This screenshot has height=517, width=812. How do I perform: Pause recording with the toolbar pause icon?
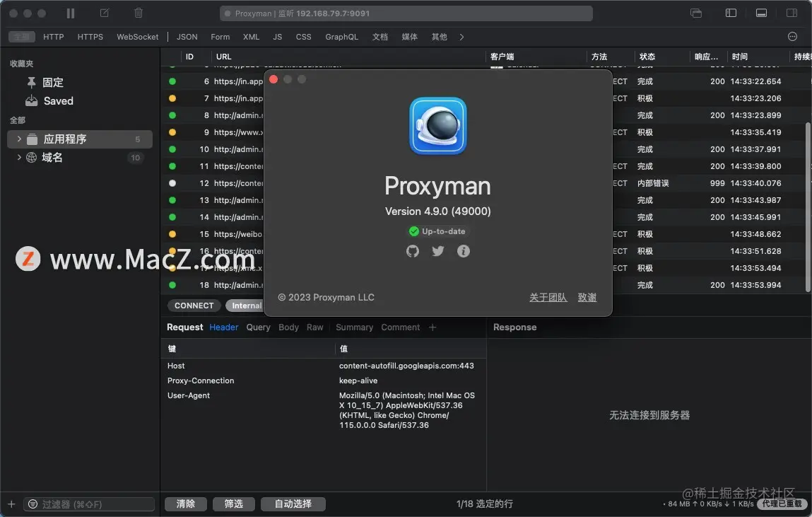pyautogui.click(x=71, y=13)
